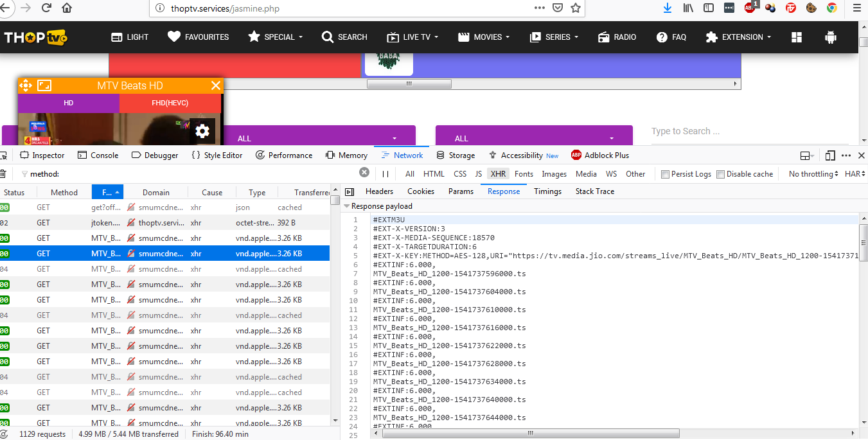Screen dimensions: 868x440
Task: Open the ThopTV grid apps icon
Action: 797,37
